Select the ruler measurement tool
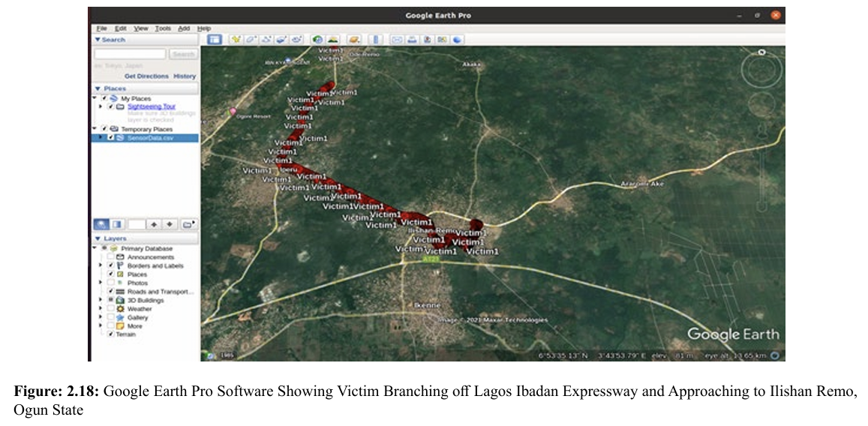 tap(375, 39)
